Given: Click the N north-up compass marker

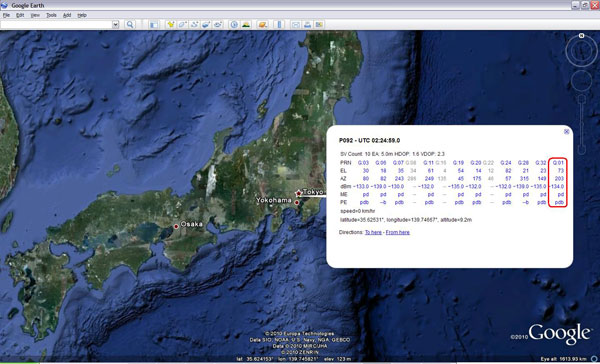Looking at the screenshot, I should [582, 36].
